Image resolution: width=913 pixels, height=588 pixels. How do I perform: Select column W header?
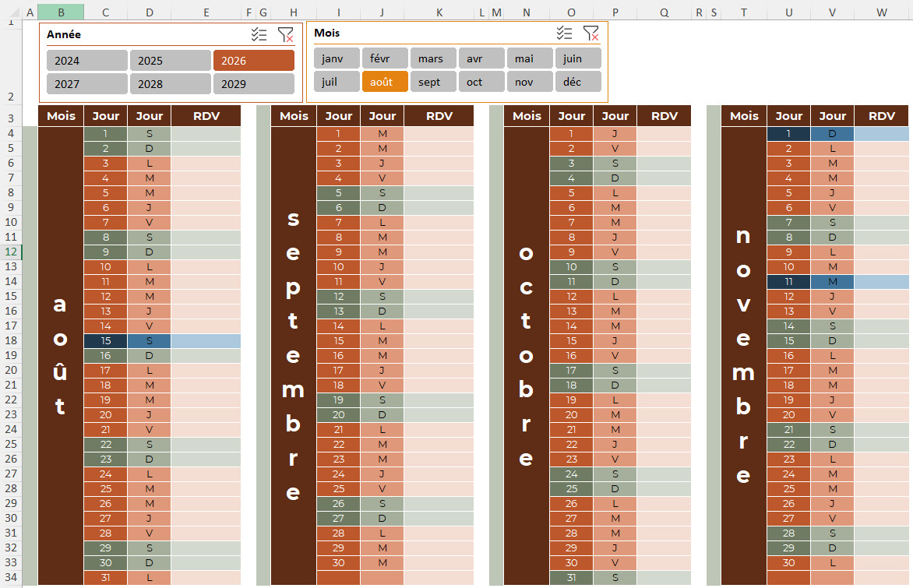click(x=882, y=12)
